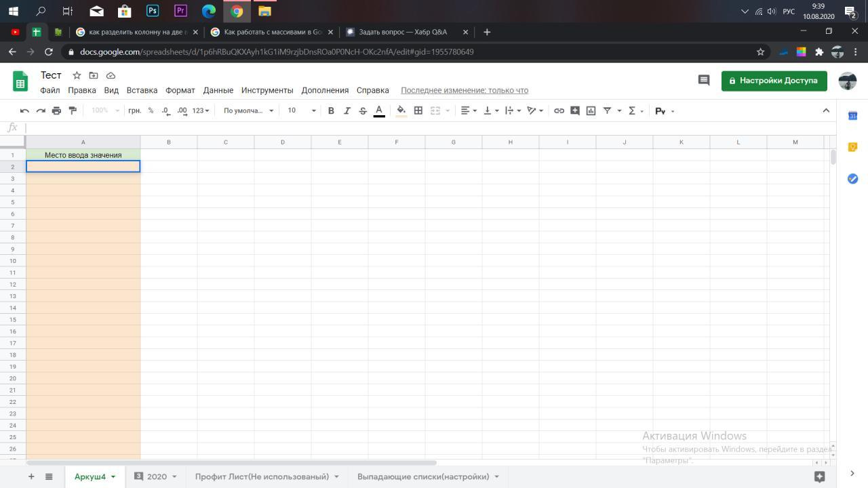Viewport: 868px width, 488px height.
Task: View cloud save status icon
Action: (x=111, y=75)
